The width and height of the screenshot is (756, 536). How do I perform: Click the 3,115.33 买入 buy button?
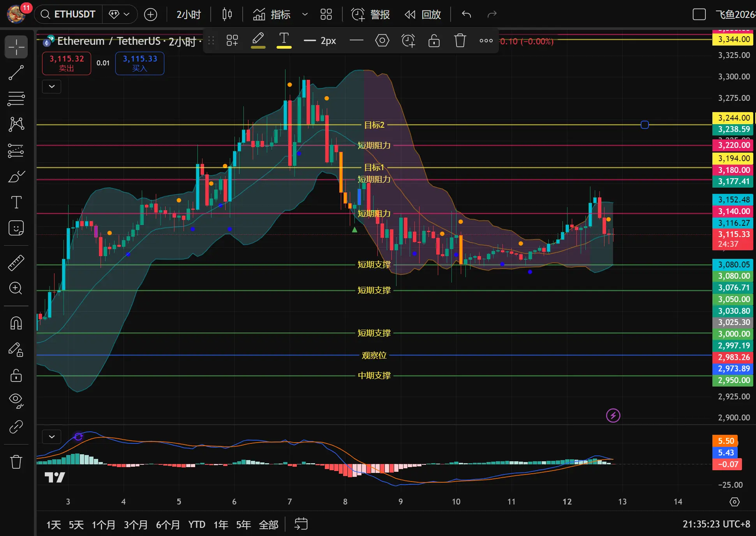coord(139,63)
